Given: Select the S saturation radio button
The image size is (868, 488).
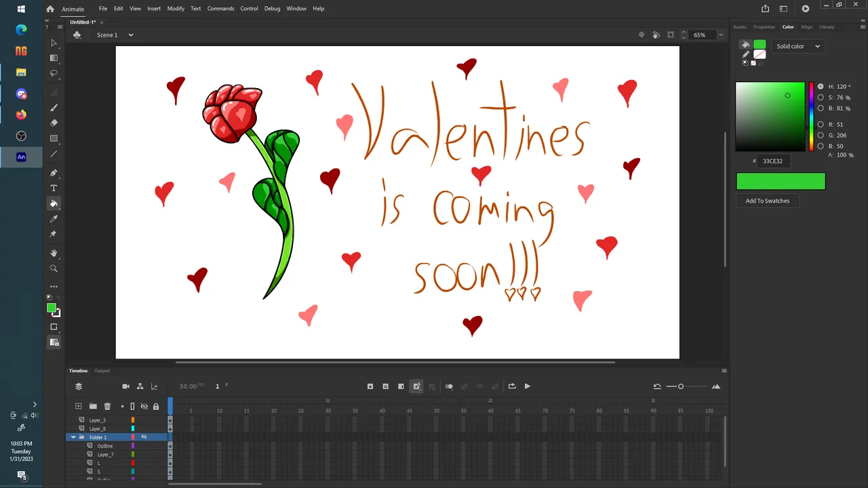Looking at the screenshot, I should coord(821,98).
